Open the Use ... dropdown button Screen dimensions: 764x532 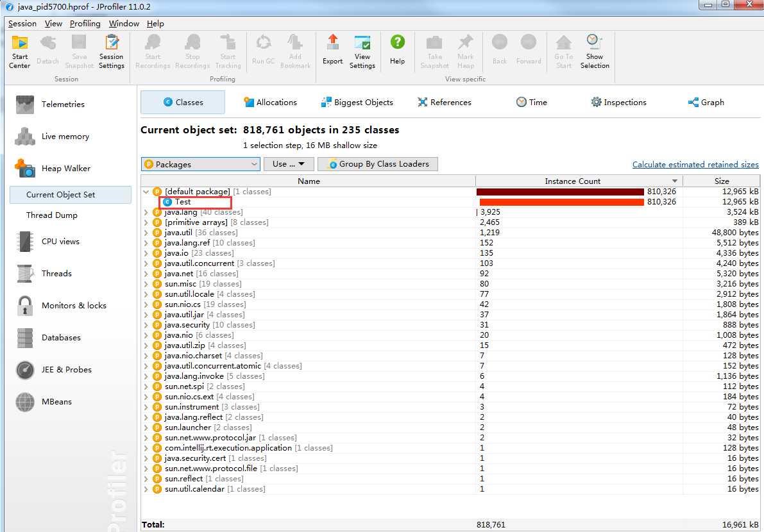pos(289,165)
